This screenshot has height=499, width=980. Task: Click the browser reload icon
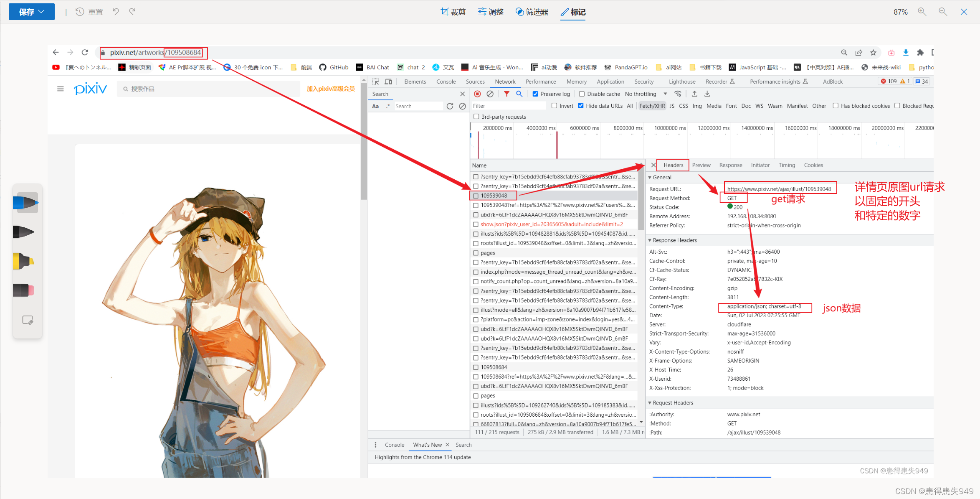pyautogui.click(x=85, y=52)
